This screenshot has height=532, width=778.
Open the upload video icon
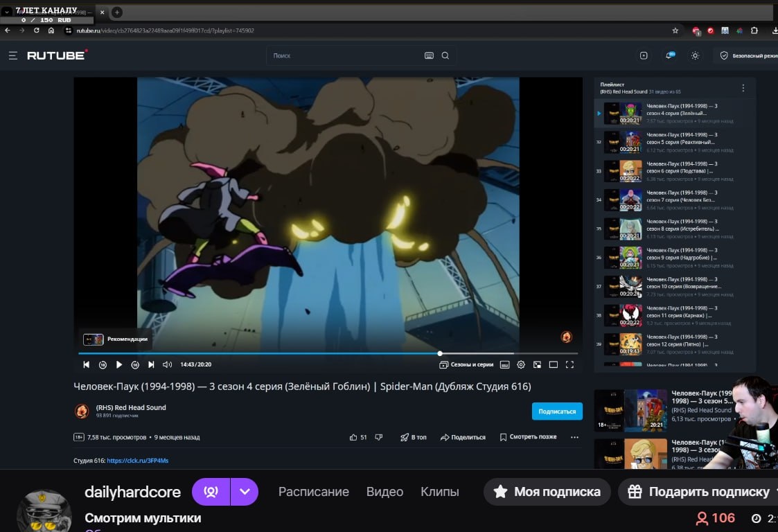[x=644, y=55]
